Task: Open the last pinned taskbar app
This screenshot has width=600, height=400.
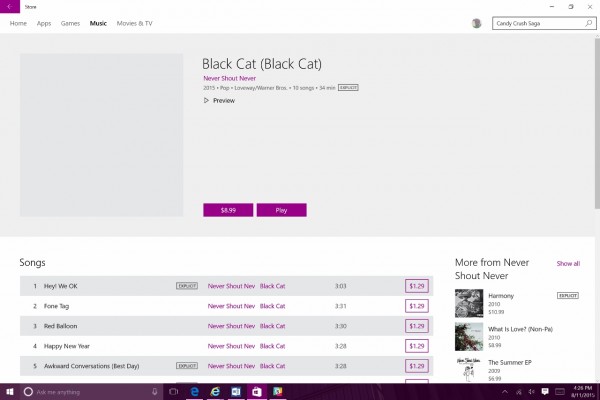Action: tap(277, 392)
